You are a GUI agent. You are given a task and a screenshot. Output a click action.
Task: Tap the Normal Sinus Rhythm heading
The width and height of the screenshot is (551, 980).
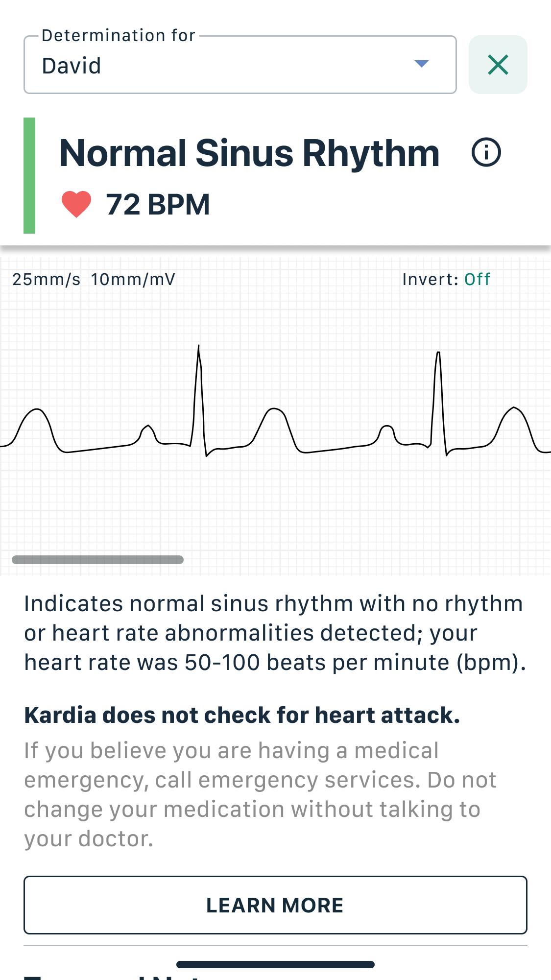tap(249, 153)
